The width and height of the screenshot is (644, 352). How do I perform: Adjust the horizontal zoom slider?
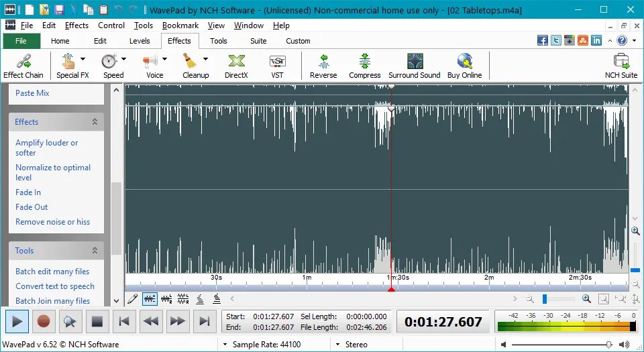[559, 299]
